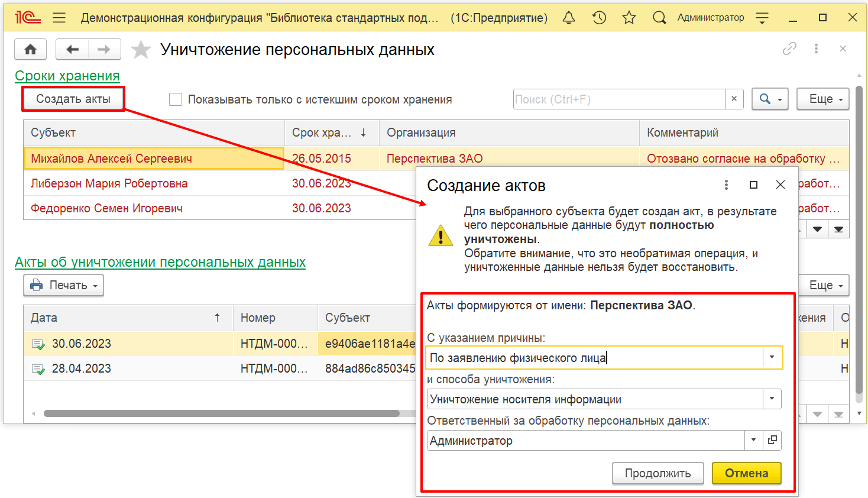Click the Поиск search input field
This screenshot has height=498, width=868.
tap(618, 99)
